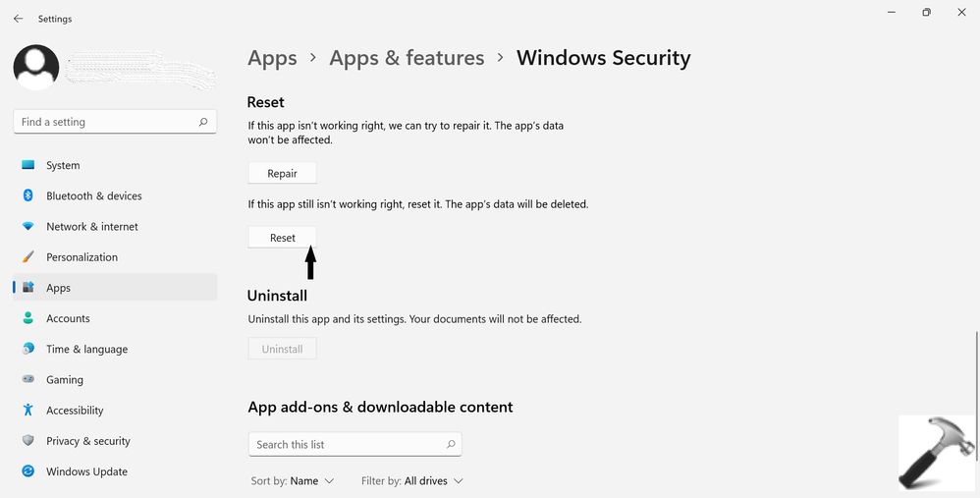
Task: Open Bluetooth & devices settings
Action: (x=115, y=195)
